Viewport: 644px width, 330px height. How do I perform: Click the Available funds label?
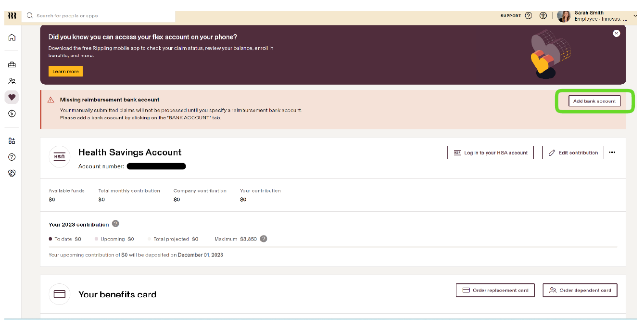66,190
